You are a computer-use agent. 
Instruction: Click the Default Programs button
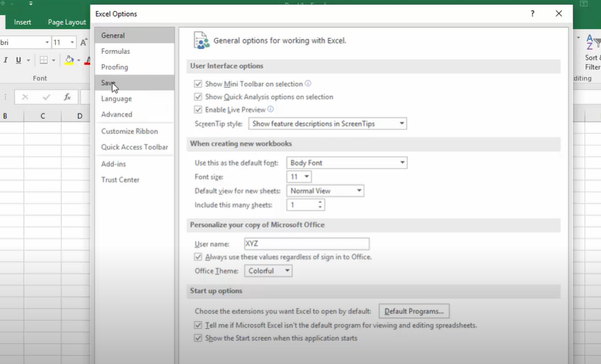click(x=414, y=311)
